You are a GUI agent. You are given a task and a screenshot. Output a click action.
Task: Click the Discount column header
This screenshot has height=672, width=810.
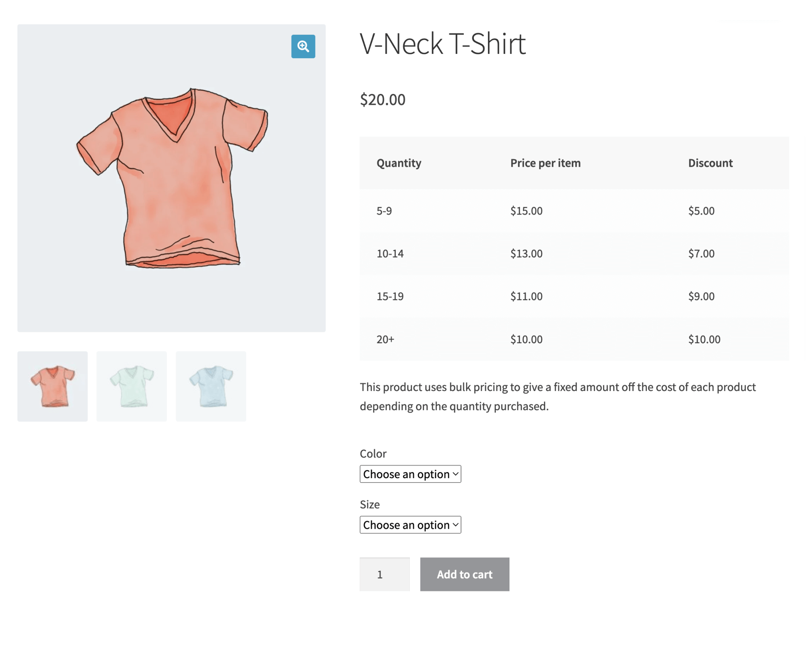pos(710,163)
